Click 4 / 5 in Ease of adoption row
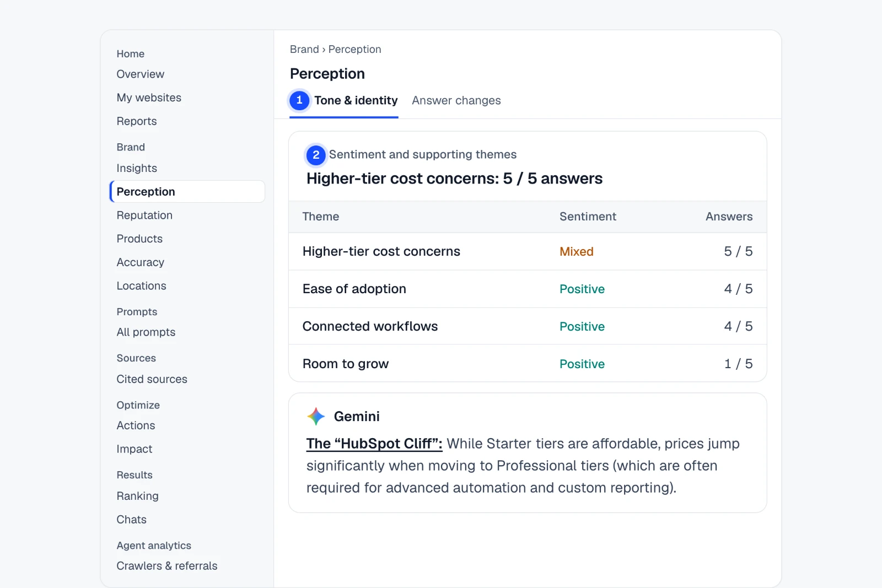The image size is (882, 588). pyautogui.click(x=738, y=289)
